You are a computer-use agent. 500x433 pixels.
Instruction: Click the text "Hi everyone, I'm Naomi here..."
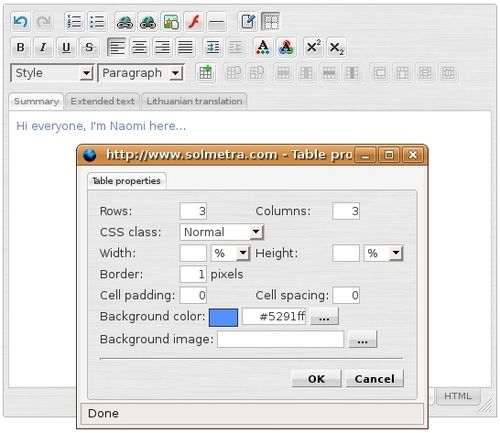coord(101,126)
